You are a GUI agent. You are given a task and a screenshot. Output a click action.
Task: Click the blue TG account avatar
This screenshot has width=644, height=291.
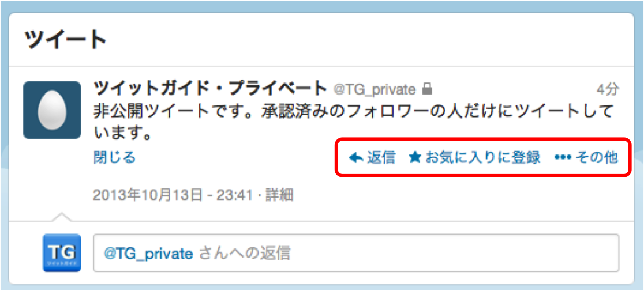click(x=62, y=252)
